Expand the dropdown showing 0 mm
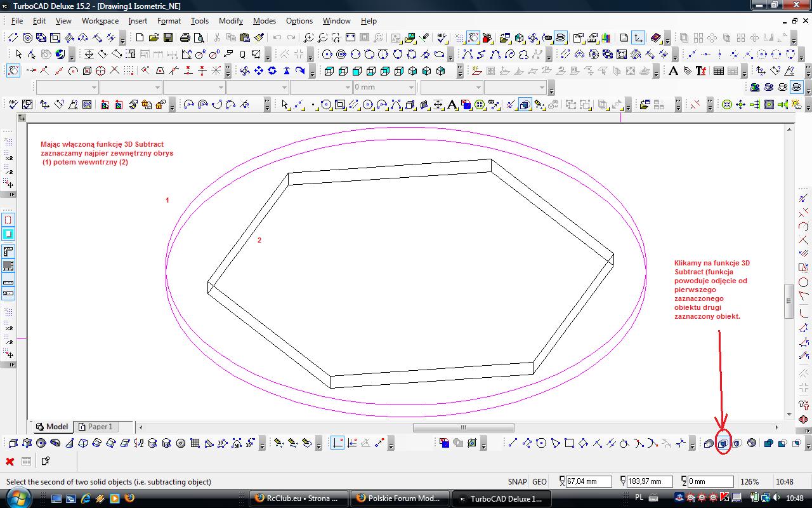812x508 pixels. click(x=412, y=87)
